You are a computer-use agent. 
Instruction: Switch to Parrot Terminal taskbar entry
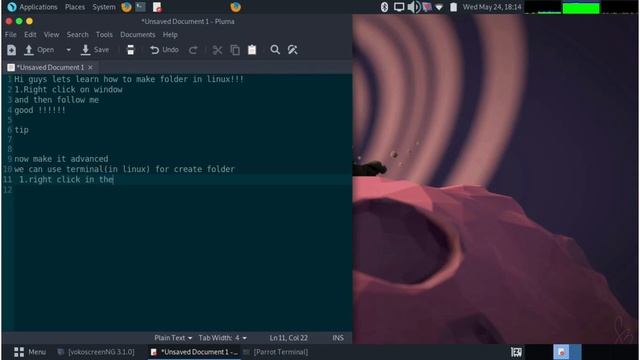276,352
